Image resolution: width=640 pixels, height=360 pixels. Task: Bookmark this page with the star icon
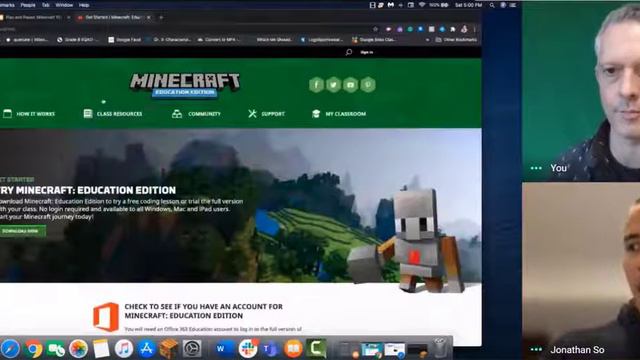[375, 29]
